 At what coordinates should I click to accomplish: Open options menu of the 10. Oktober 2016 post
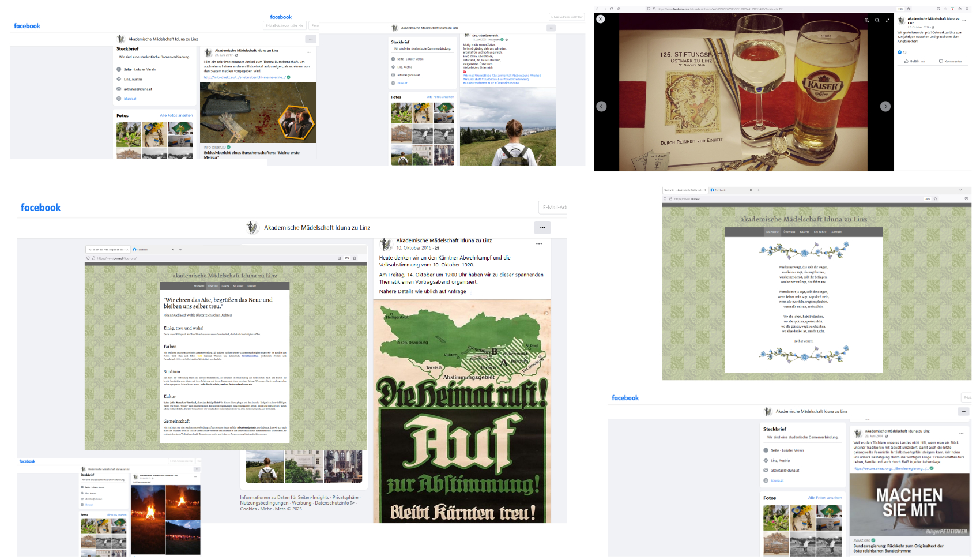click(x=539, y=243)
